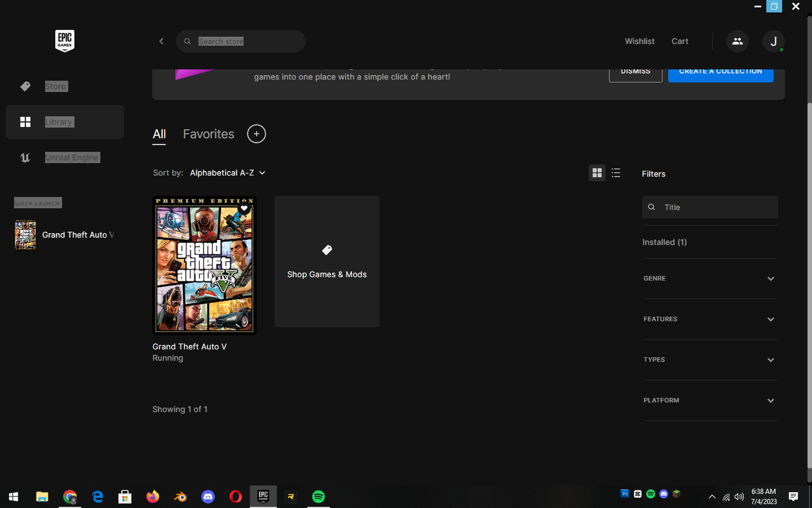The image size is (812, 508).
Task: Open File Explorer from the taskbar
Action: 42,497
